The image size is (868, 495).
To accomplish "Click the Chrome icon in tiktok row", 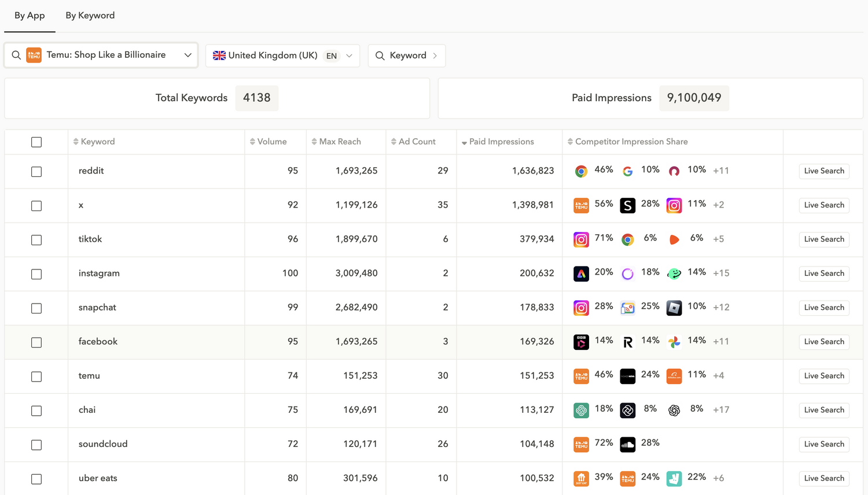I will pyautogui.click(x=627, y=239).
